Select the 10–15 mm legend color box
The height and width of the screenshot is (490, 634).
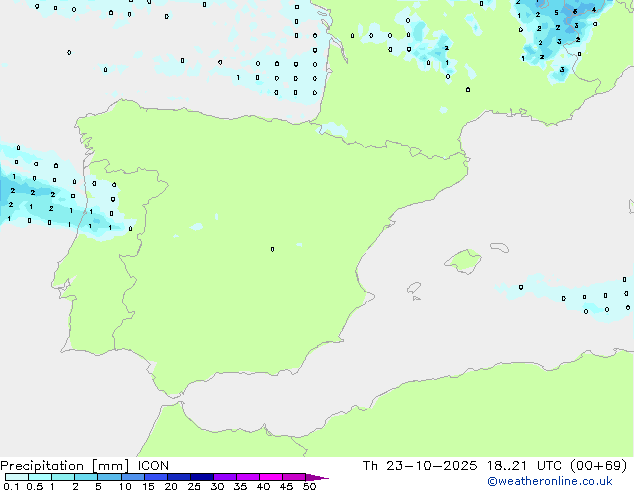pos(132,477)
